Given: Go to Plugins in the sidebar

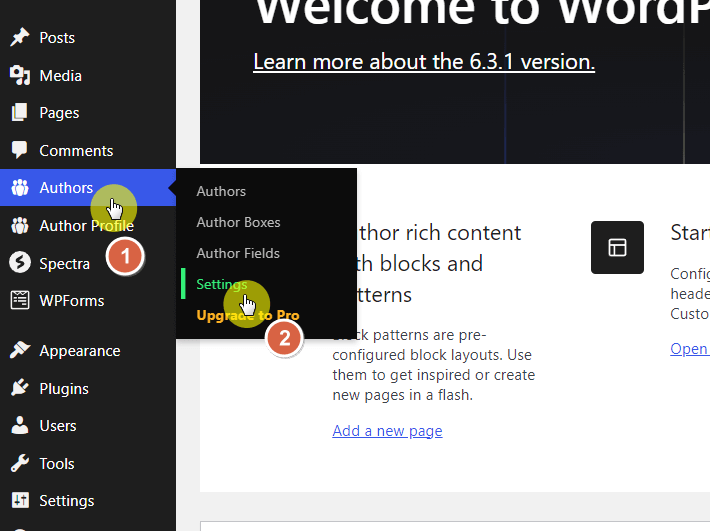Looking at the screenshot, I should (x=88, y=388).
